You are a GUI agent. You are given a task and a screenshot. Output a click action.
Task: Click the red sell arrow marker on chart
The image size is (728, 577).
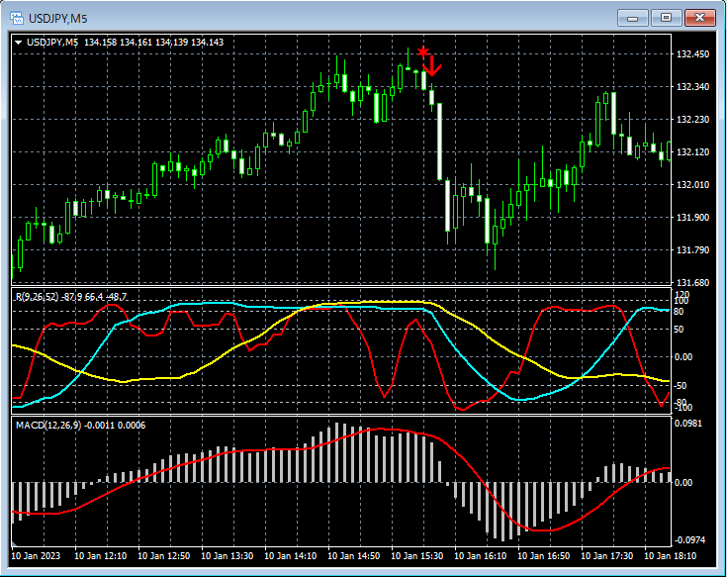pos(432,66)
